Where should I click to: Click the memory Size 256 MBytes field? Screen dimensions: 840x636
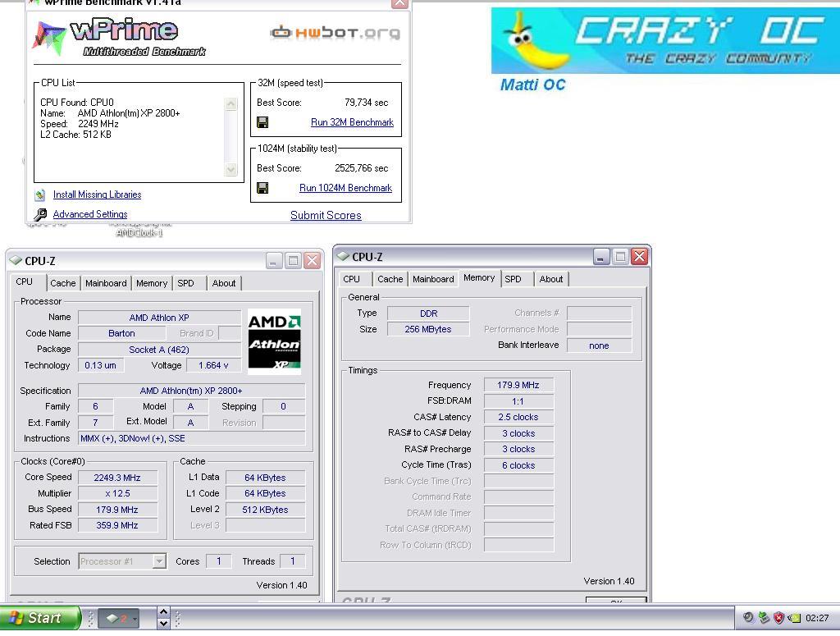[428, 329]
